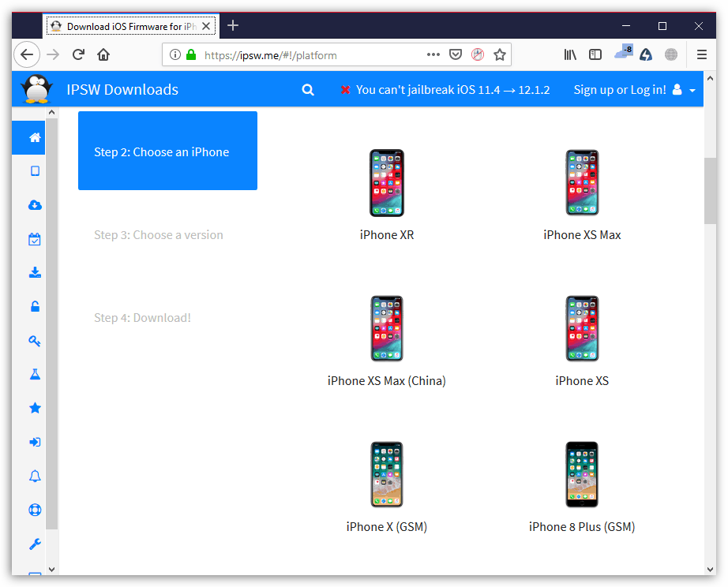Image resolution: width=728 pixels, height=587 pixels.
Task: Toggle the sidebar view icon
Action: click(595, 54)
